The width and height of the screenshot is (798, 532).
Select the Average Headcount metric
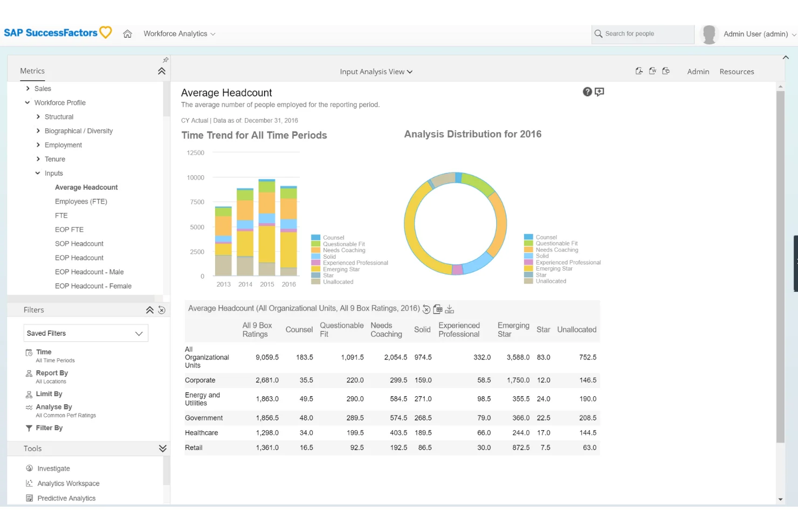pyautogui.click(x=86, y=187)
